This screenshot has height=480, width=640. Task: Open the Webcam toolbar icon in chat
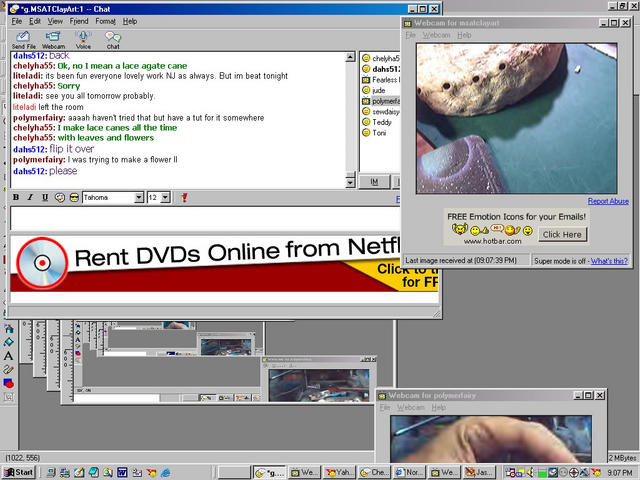click(x=53, y=40)
